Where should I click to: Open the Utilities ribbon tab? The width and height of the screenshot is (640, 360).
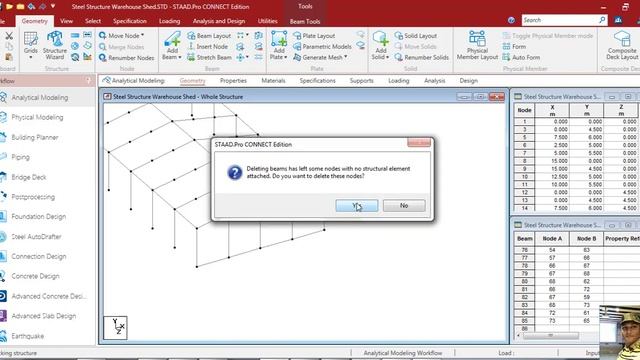click(x=268, y=21)
